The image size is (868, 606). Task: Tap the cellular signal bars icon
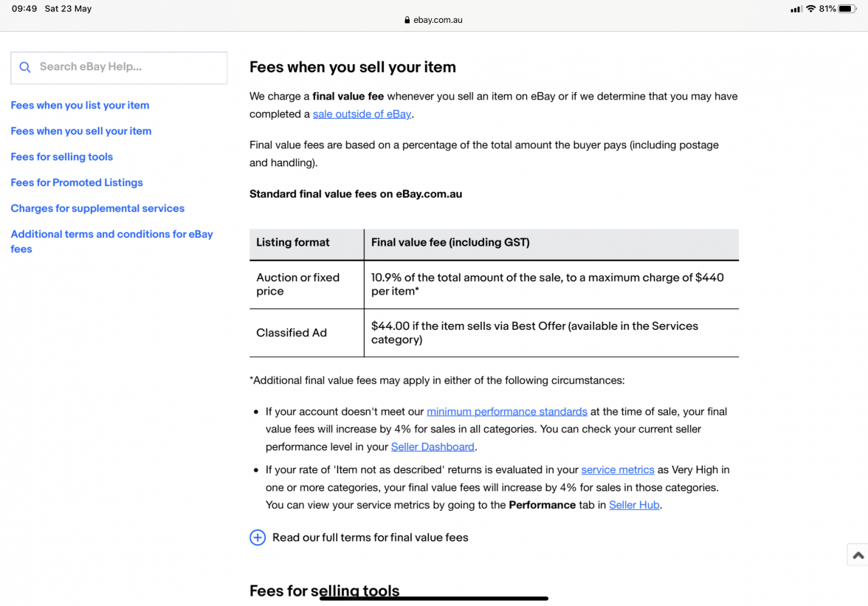coord(796,9)
